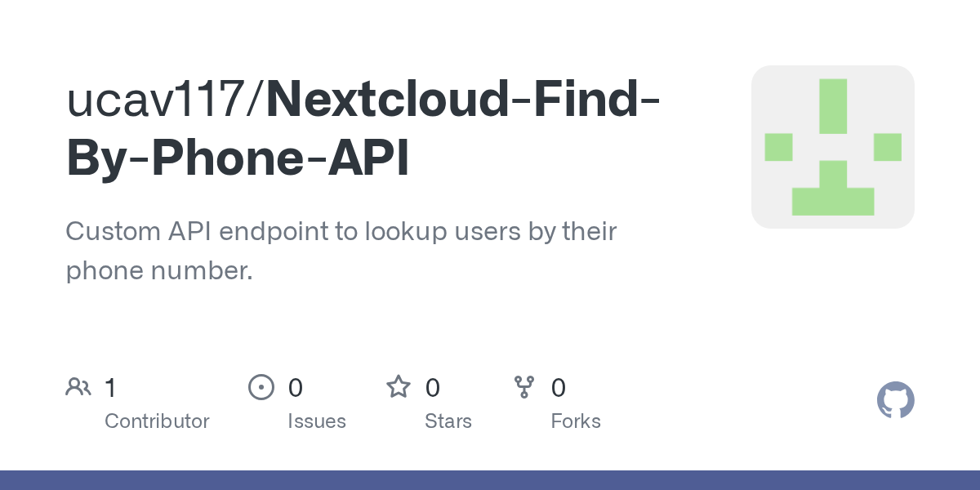This screenshot has height=490, width=980.
Task: Click the Issues circle-dot icon
Action: coord(261,387)
